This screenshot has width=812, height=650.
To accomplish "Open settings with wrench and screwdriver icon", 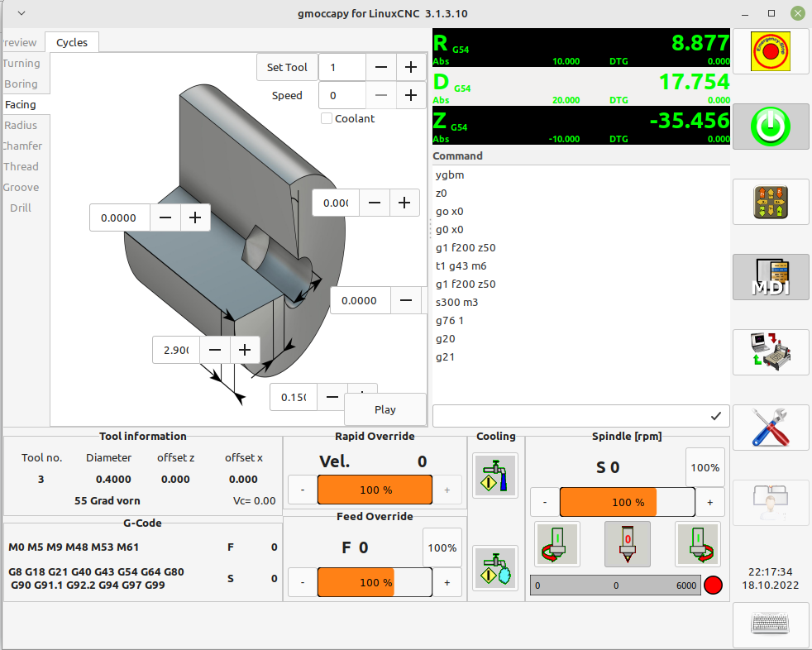I will 771,427.
